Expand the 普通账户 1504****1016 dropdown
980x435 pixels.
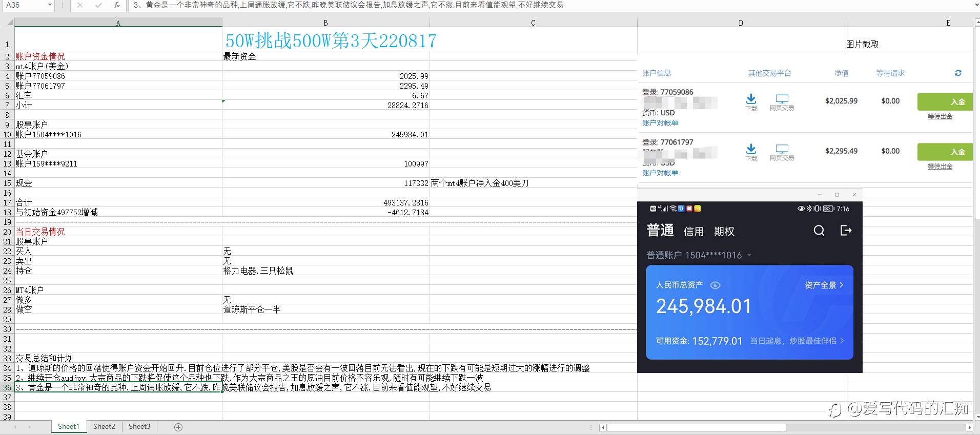(x=749, y=255)
